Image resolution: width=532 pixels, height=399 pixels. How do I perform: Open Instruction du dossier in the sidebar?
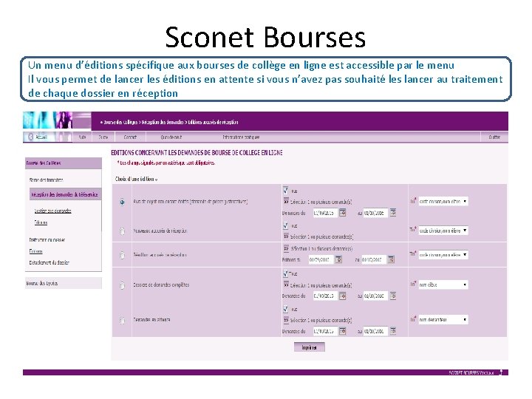[x=47, y=240]
